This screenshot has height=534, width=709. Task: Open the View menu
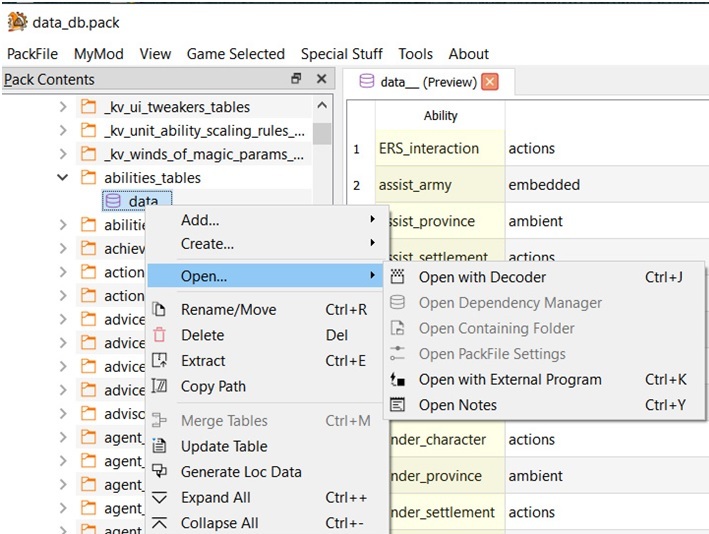[155, 54]
